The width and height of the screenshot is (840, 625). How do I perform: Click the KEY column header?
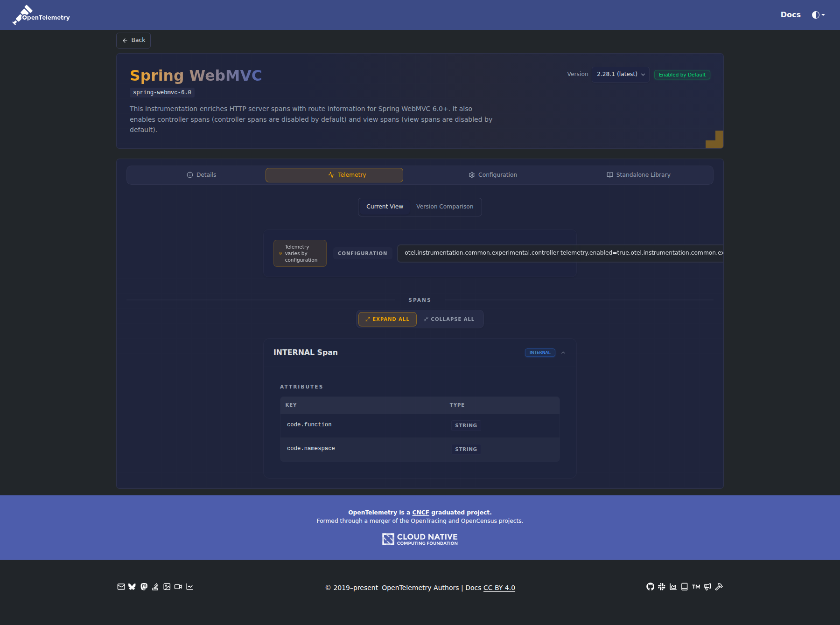tap(291, 405)
